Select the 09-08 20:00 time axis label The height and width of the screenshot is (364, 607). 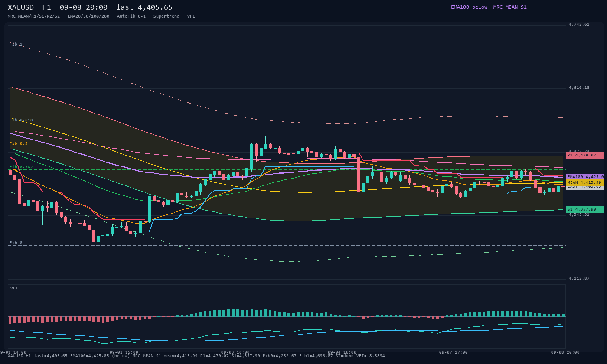point(565,352)
